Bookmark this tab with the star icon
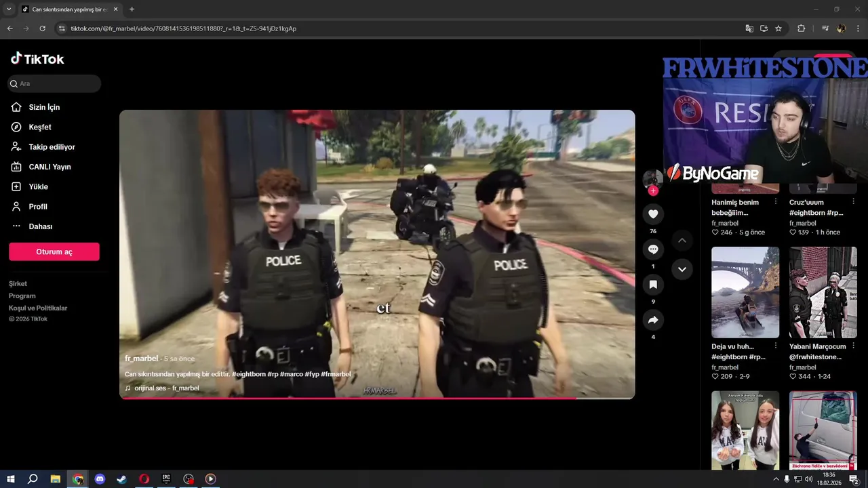The height and width of the screenshot is (488, 868). pos(778,28)
